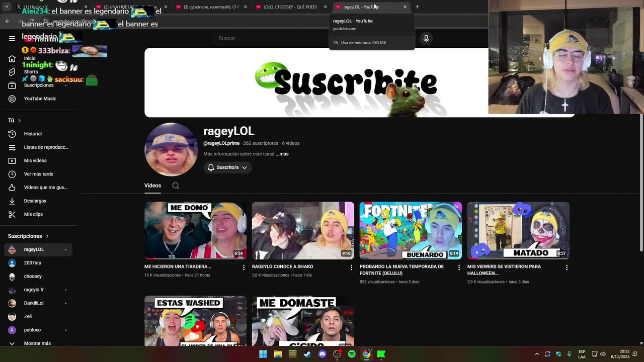Play the Halloween MATADO video thumbnail
The image size is (644, 362).
(518, 231)
